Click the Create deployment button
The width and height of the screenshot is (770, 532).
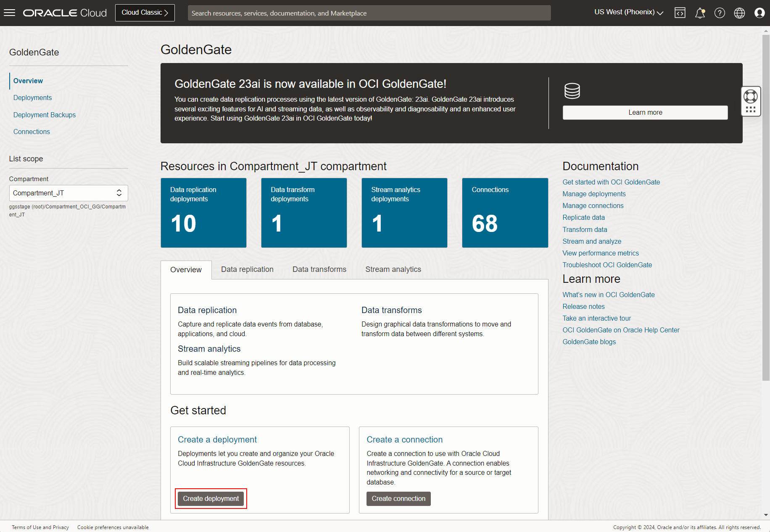211,499
